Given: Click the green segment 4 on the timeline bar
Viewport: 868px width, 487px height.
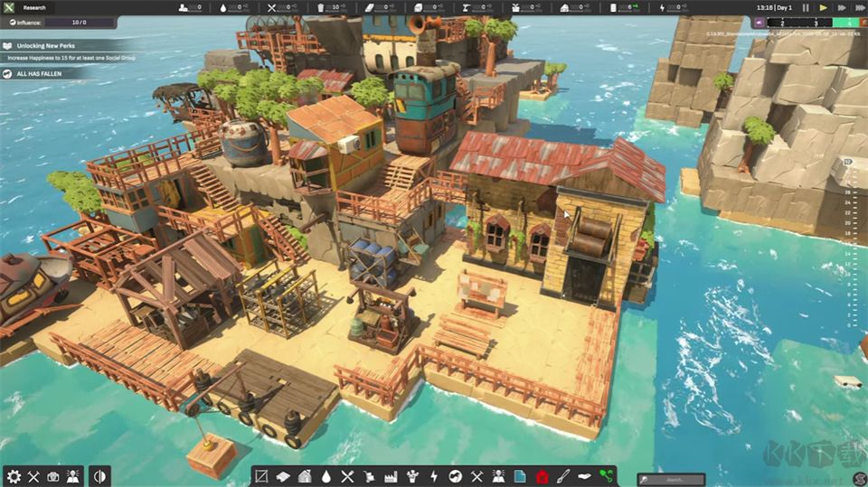Looking at the screenshot, I should [x=848, y=23].
